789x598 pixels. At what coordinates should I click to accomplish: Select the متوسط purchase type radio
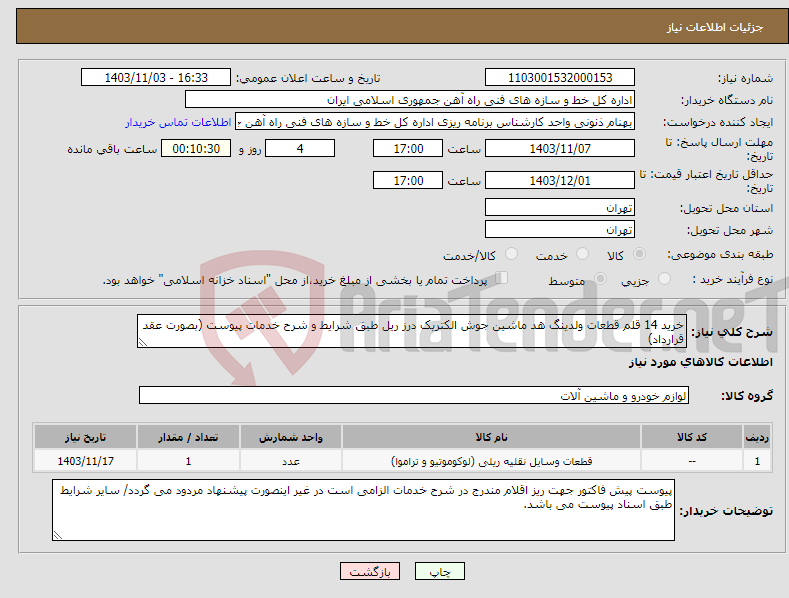pos(600,278)
